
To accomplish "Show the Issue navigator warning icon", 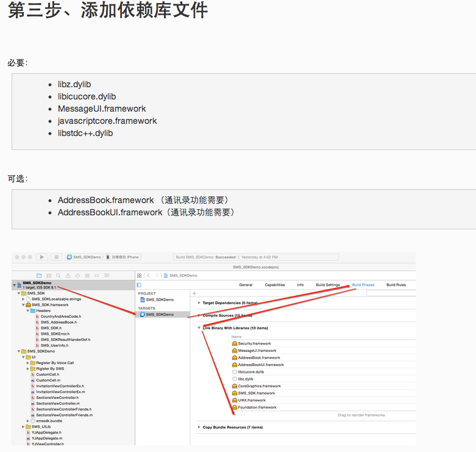I will click(x=68, y=276).
